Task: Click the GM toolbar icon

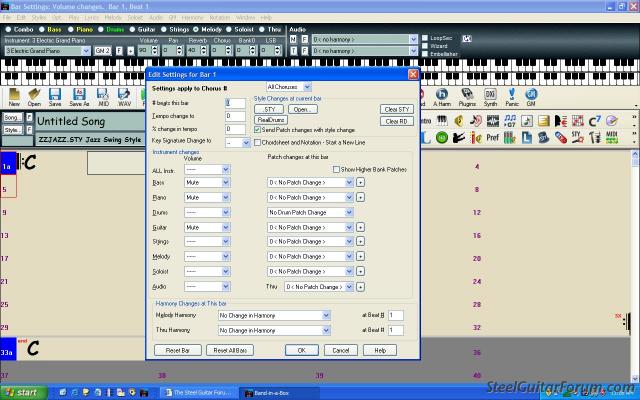Action: [x=531, y=97]
